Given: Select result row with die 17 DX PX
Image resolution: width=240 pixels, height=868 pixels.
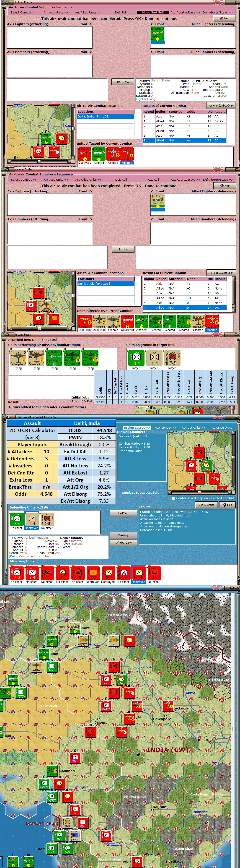Looking at the screenshot, I should click(x=184, y=121).
